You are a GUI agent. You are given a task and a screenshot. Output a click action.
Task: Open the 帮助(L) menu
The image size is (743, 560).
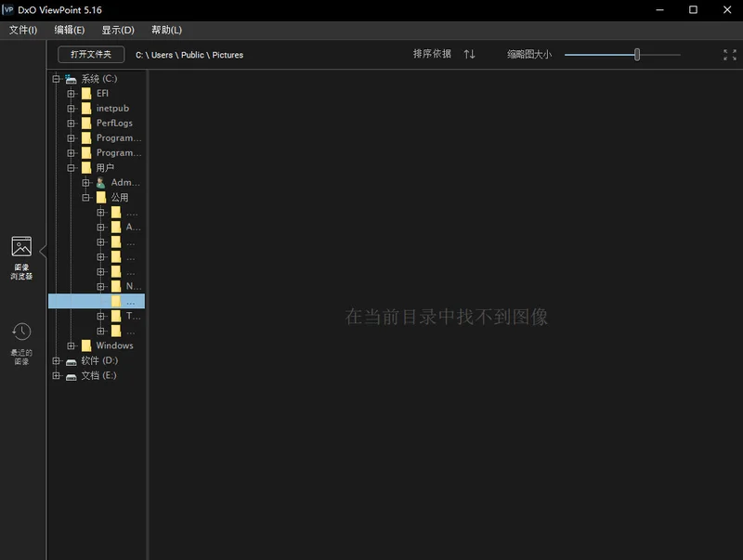pos(167,31)
